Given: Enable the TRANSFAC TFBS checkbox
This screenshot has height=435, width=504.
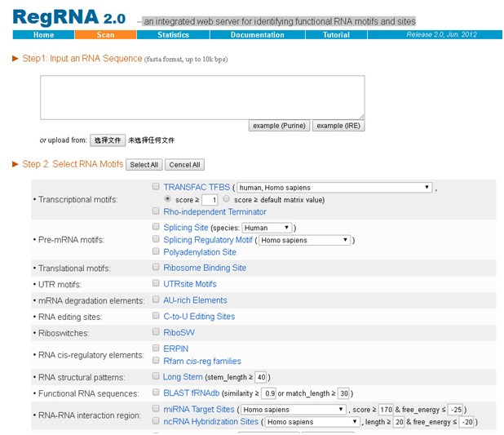Looking at the screenshot, I should tap(156, 187).
